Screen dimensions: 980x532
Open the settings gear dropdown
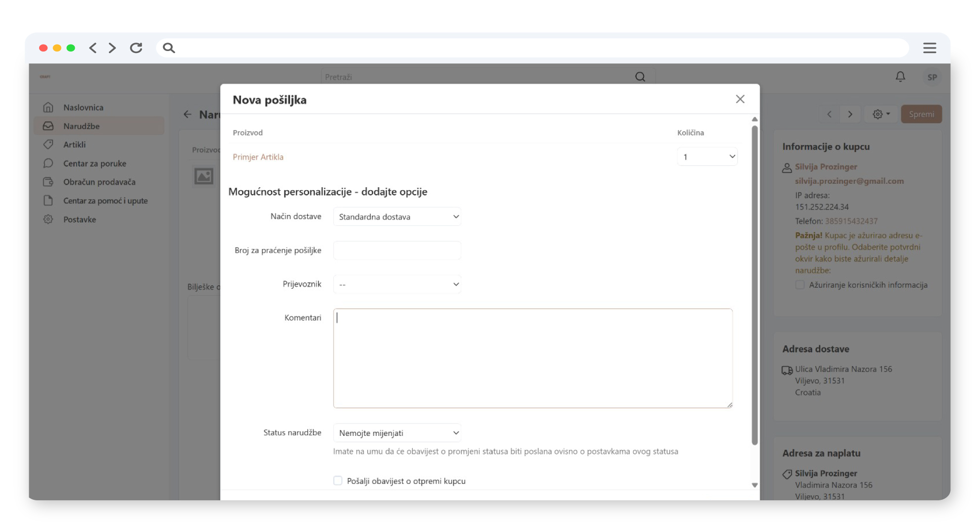coord(881,114)
